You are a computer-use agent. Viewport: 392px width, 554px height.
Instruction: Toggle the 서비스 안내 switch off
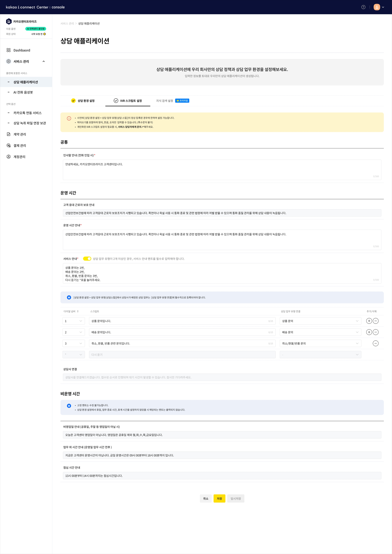[x=87, y=258]
